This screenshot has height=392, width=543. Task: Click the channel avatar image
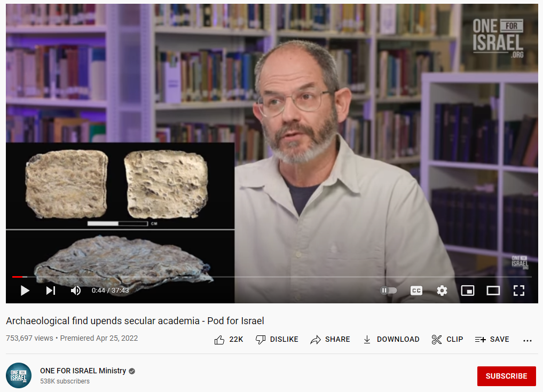19,375
